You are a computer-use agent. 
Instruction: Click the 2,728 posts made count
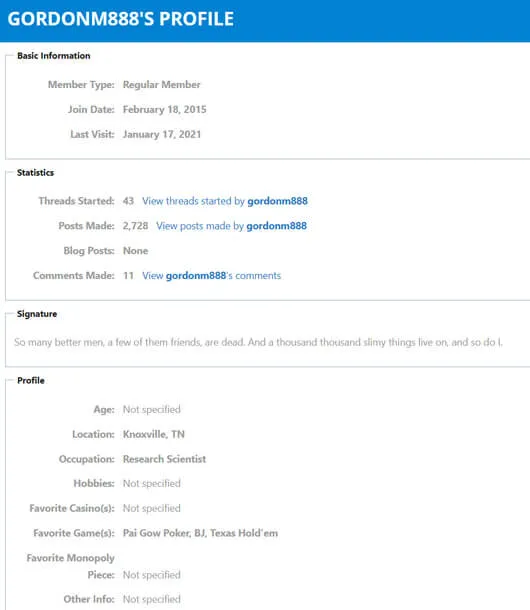135,226
